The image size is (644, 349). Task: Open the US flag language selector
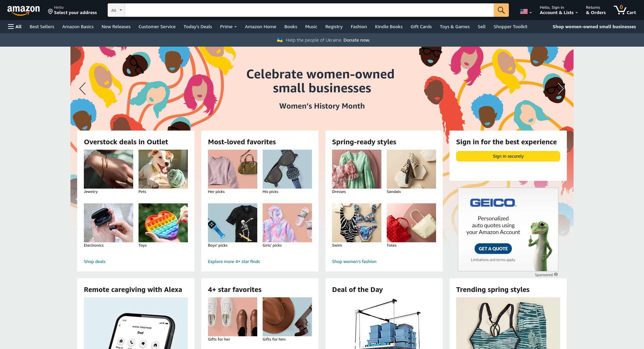(526, 11)
